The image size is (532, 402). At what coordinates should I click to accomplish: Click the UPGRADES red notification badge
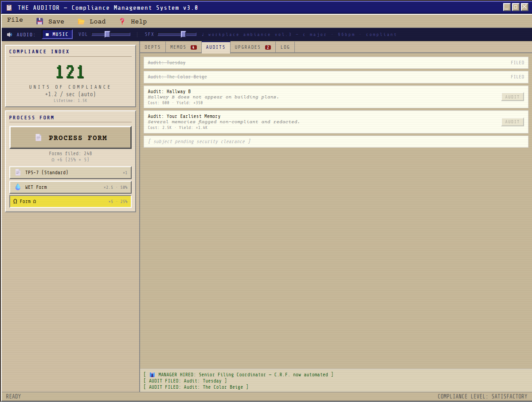(268, 47)
